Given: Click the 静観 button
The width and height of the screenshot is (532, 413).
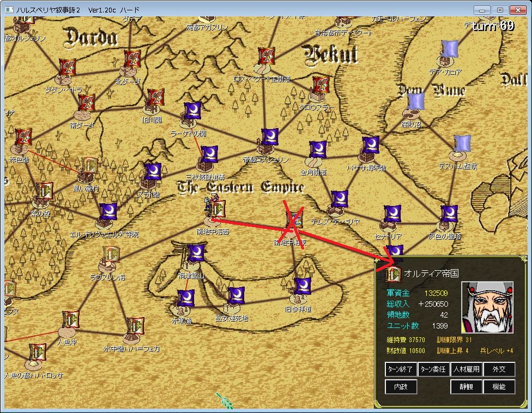Looking at the screenshot, I should [x=466, y=386].
